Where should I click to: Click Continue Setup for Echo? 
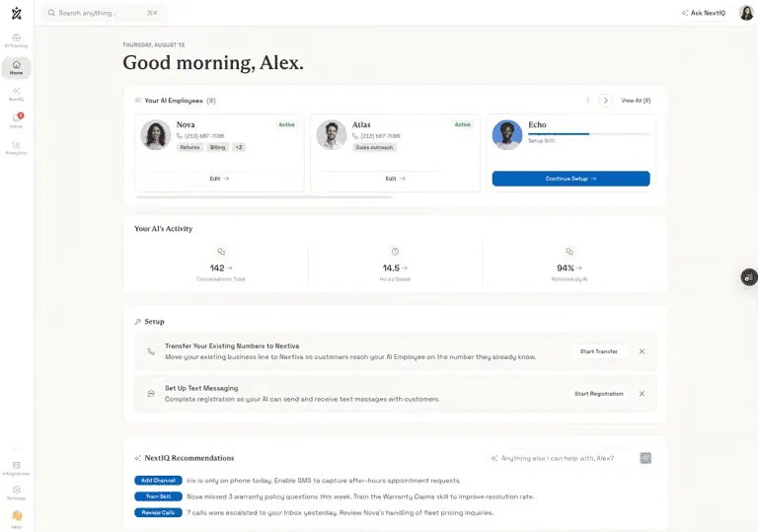[570, 179]
